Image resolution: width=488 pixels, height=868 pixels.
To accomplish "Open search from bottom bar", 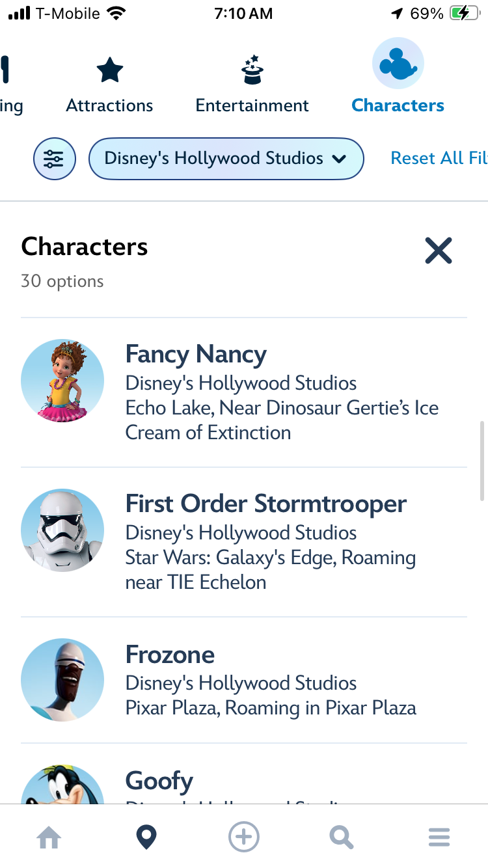I will 341,837.
